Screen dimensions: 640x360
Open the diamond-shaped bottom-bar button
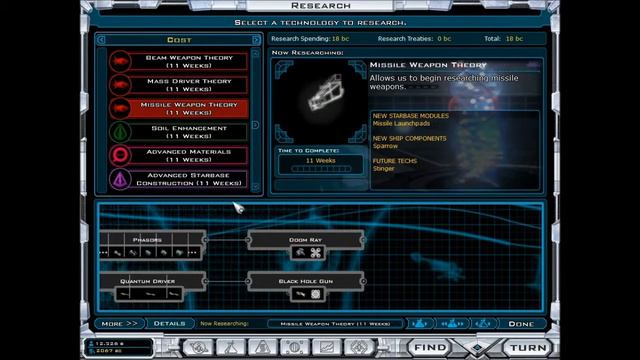pyautogui.click(x=359, y=347)
